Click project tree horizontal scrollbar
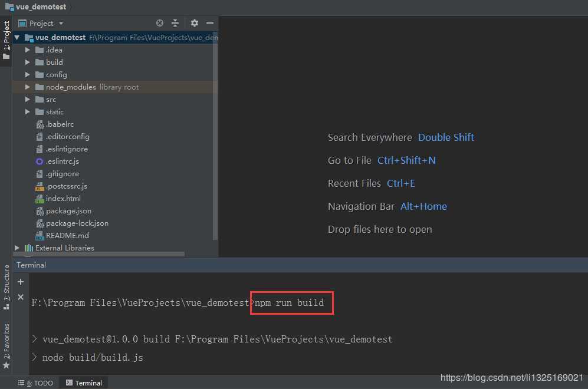588x389 pixels. click(98, 254)
